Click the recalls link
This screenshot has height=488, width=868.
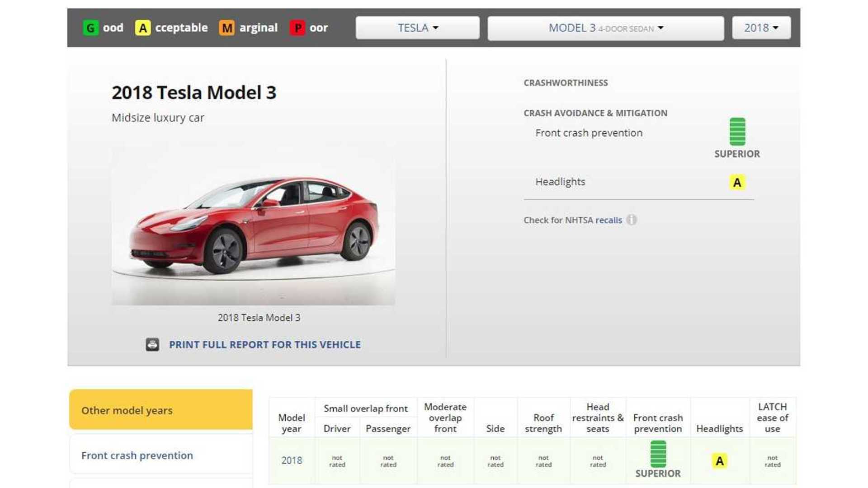(x=609, y=220)
